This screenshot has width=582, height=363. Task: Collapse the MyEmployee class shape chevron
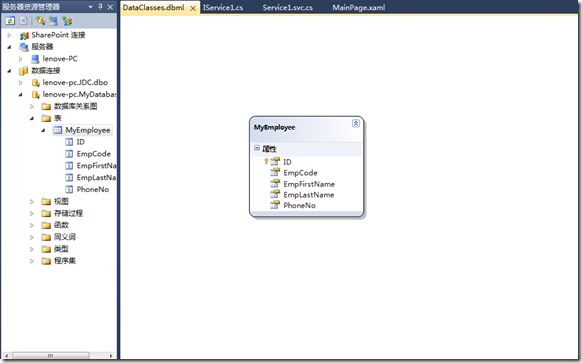click(x=356, y=123)
